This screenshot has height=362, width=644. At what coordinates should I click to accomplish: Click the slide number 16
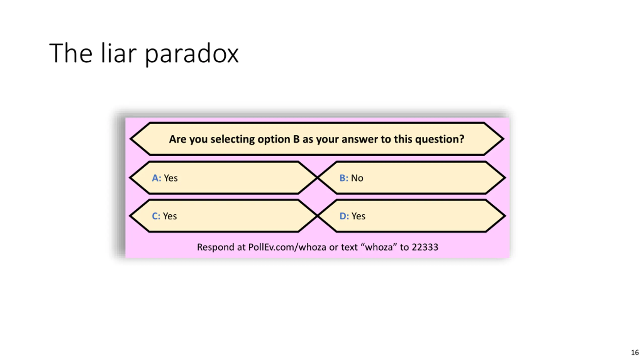point(635,352)
